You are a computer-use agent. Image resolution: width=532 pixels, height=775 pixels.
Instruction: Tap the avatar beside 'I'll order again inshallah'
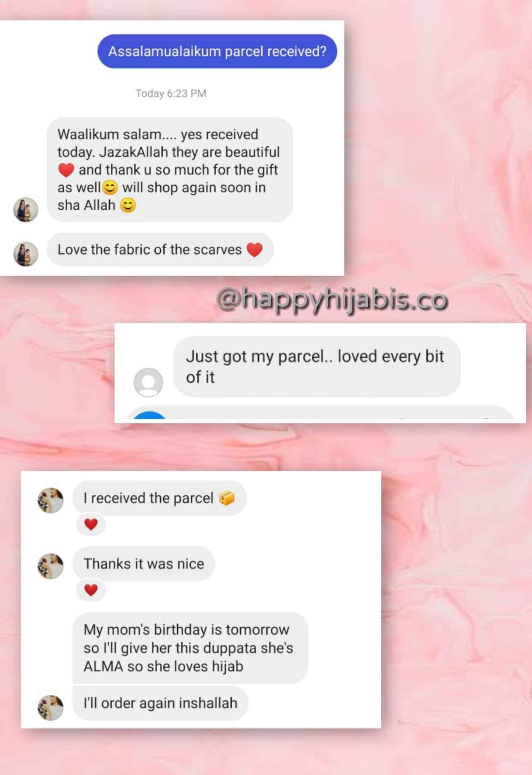[51, 707]
